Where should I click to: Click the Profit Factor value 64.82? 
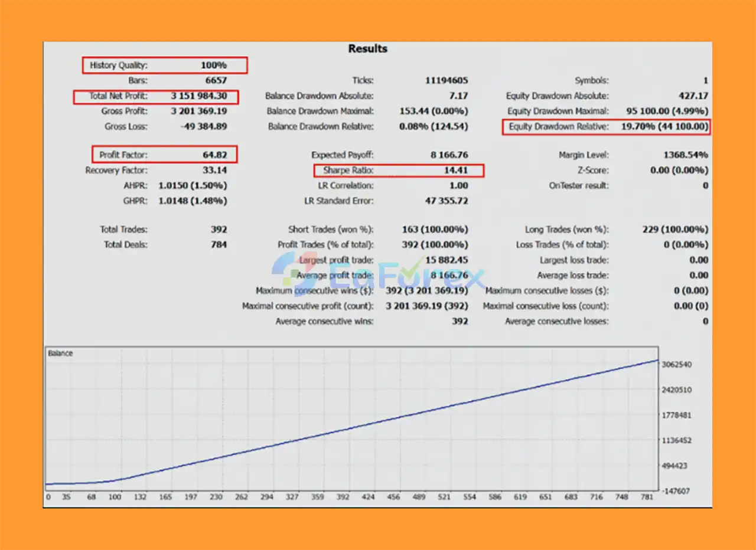point(214,155)
